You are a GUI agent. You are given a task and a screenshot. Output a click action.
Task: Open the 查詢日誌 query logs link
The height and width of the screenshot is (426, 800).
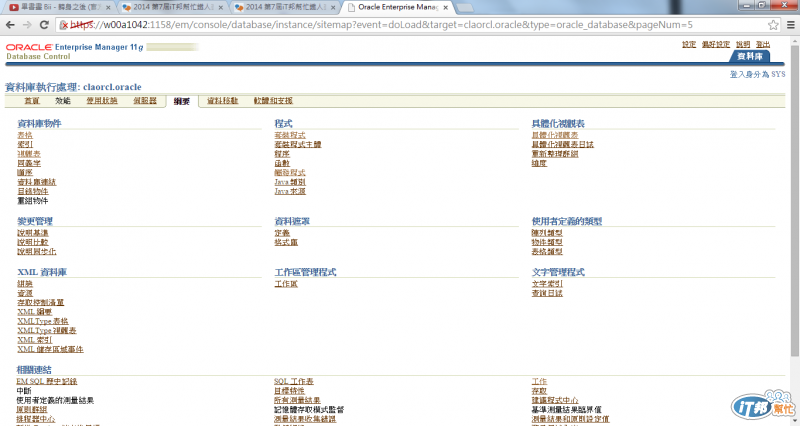pos(547,293)
